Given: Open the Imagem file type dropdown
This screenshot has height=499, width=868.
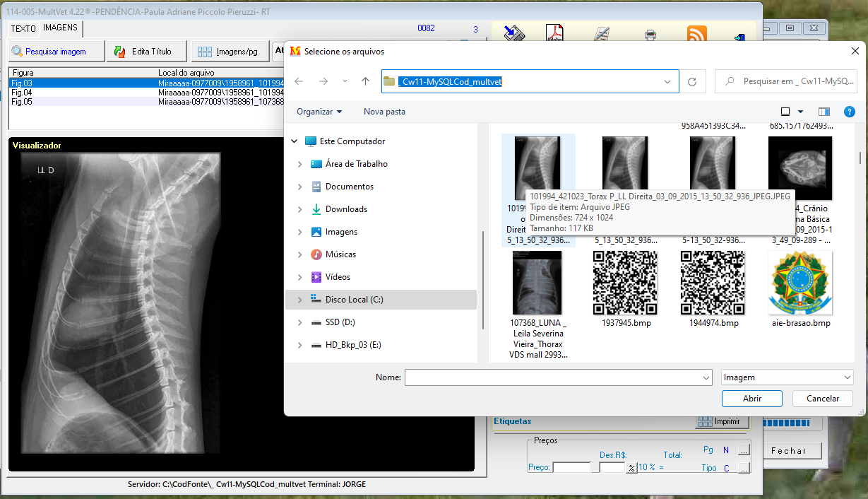Looking at the screenshot, I should point(787,378).
